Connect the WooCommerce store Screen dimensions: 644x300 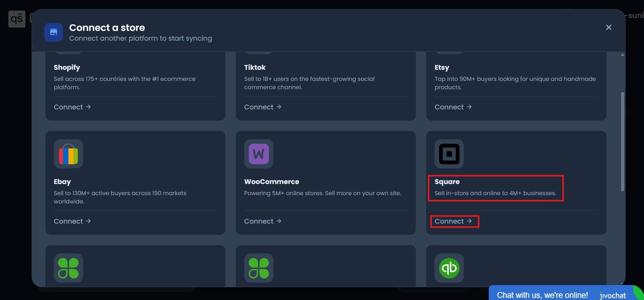pos(263,221)
